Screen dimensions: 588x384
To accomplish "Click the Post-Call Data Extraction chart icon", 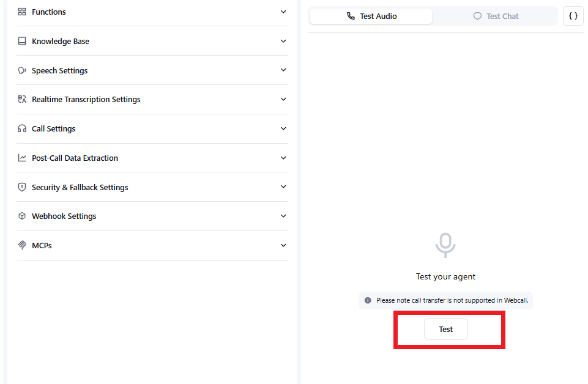I will tap(21, 158).
